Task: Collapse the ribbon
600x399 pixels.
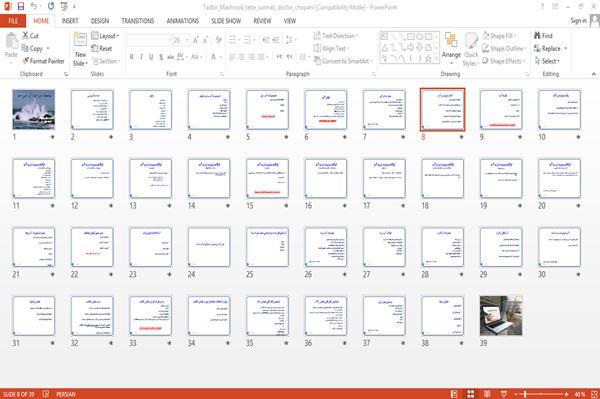Action: point(593,74)
